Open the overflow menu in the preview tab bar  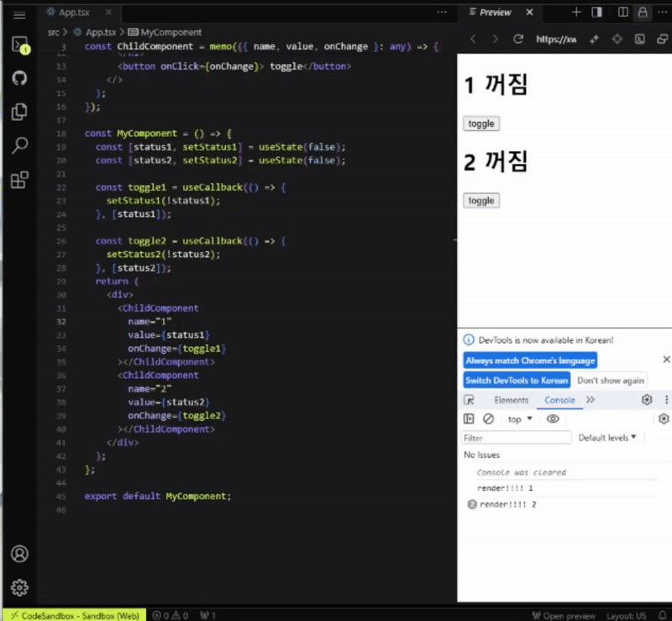[x=663, y=12]
